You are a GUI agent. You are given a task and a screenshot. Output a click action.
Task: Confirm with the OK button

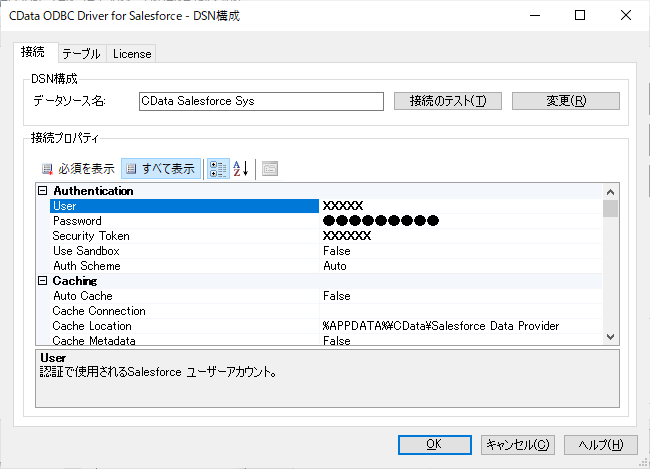pos(434,445)
